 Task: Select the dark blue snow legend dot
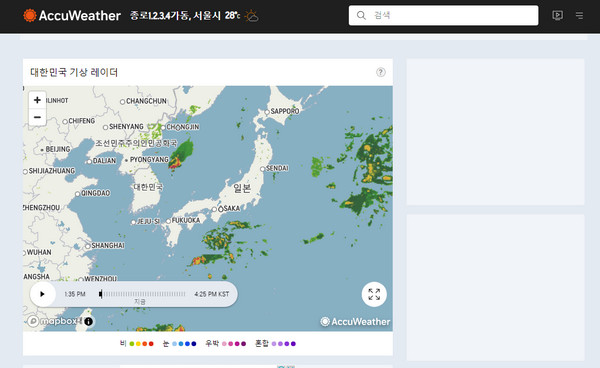coord(194,344)
